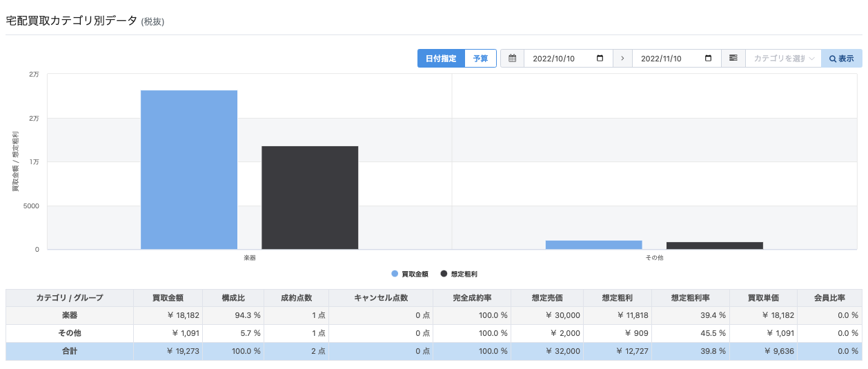Screen dimensions: 868x369
Task: Click the ¥ 9,636 average unit price cell
Action: pos(763,351)
